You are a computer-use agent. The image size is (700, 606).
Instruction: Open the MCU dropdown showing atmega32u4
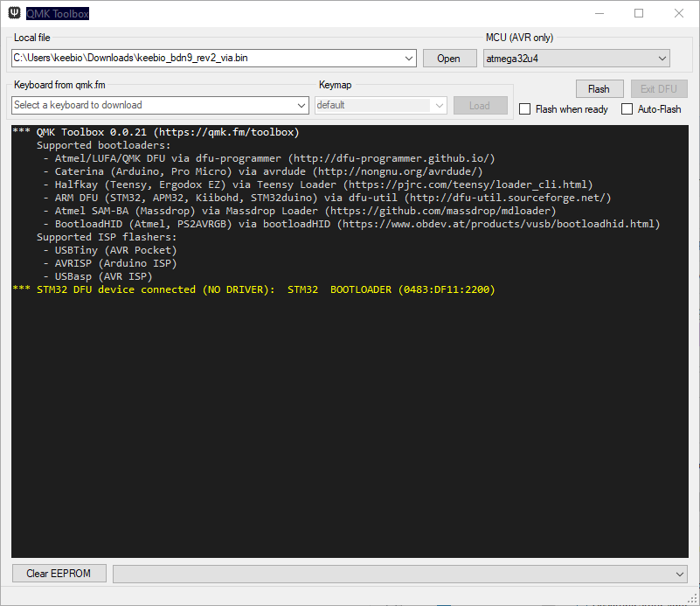[576, 59]
